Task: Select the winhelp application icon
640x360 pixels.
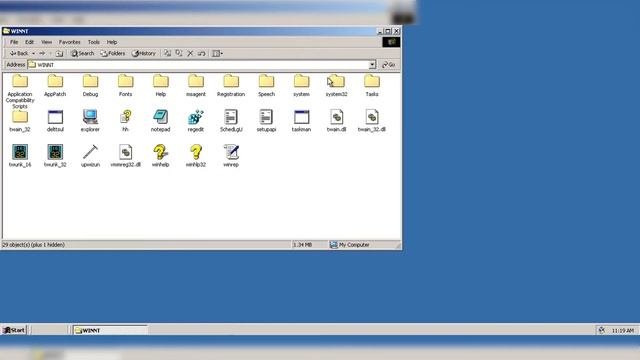Action: (x=161, y=152)
